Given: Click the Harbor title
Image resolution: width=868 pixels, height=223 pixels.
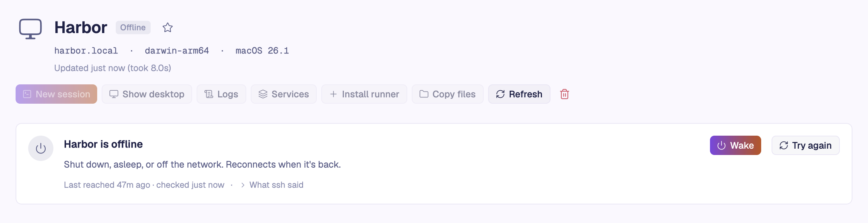Looking at the screenshot, I should (x=81, y=28).
